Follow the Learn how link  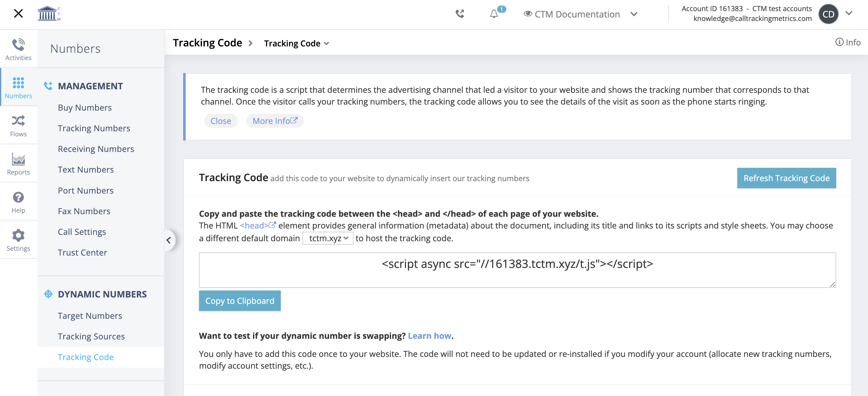[x=429, y=336]
